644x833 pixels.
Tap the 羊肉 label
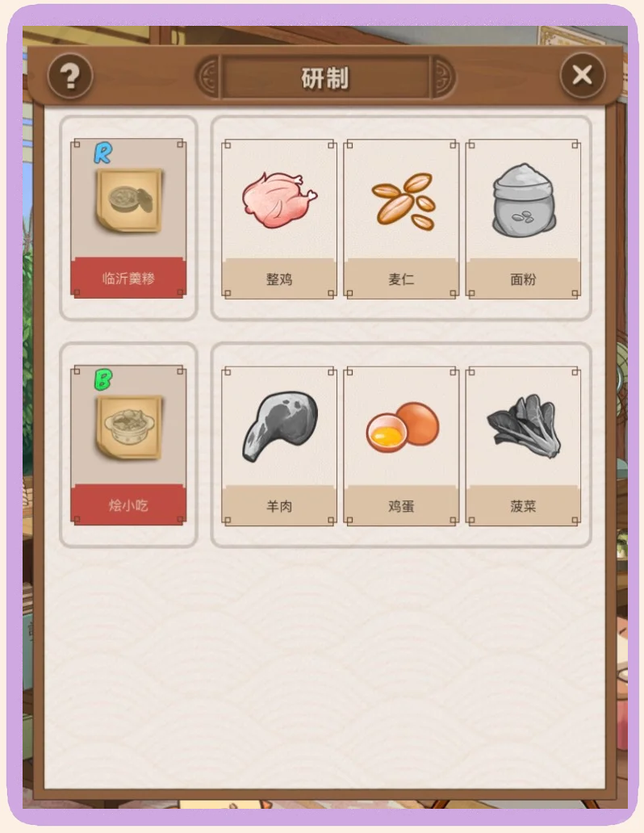pos(279,506)
